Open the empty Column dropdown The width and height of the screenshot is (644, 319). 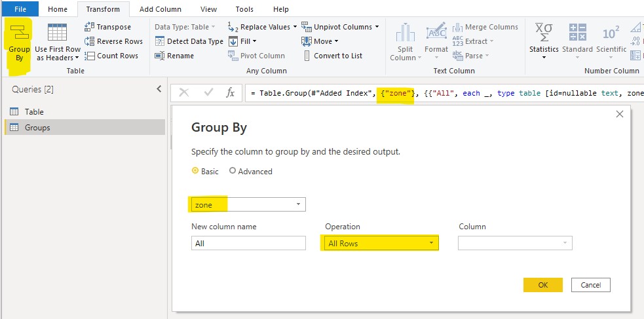(515, 243)
